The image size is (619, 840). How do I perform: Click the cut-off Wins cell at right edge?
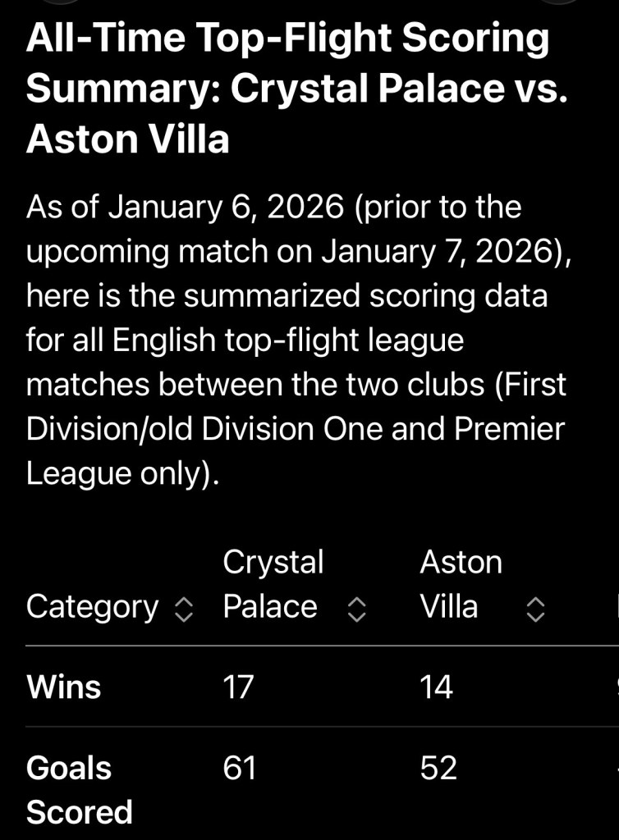[x=616, y=687]
